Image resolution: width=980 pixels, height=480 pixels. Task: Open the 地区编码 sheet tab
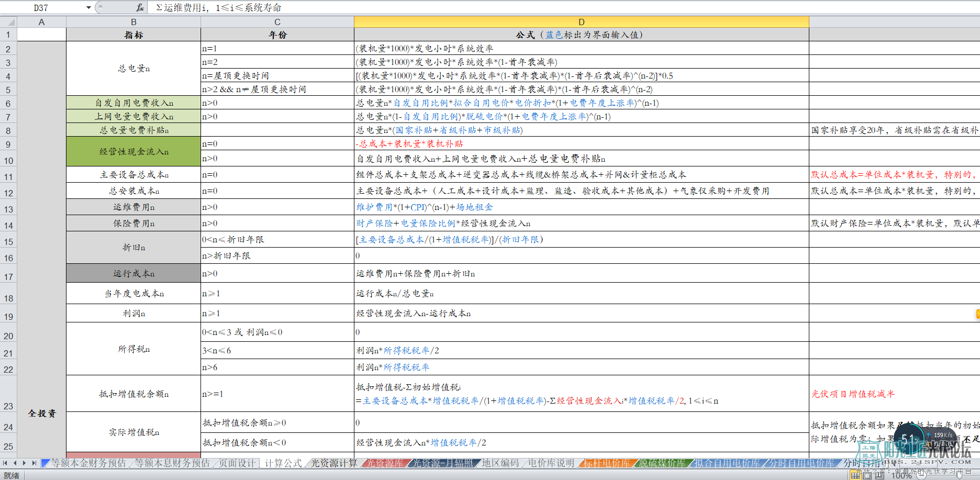pos(500,463)
